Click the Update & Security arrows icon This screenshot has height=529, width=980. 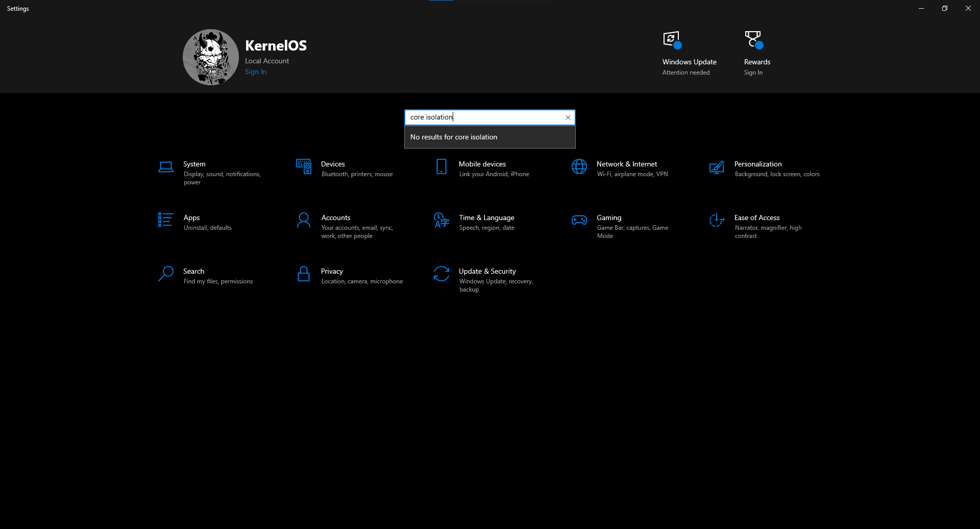[x=442, y=274]
